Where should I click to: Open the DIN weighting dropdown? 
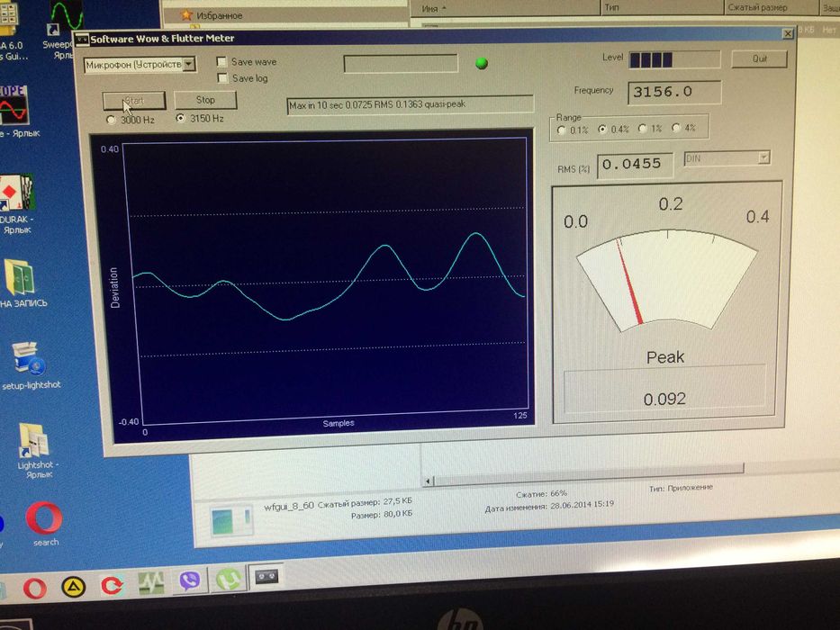pyautogui.click(x=727, y=158)
